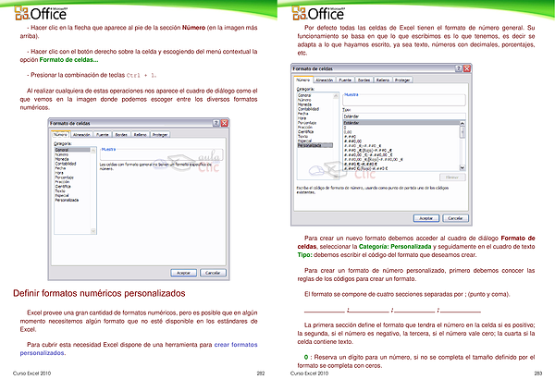Open Alineación tab in page 283 dialog
Screen dimensions: 555x392
[x=325, y=80]
